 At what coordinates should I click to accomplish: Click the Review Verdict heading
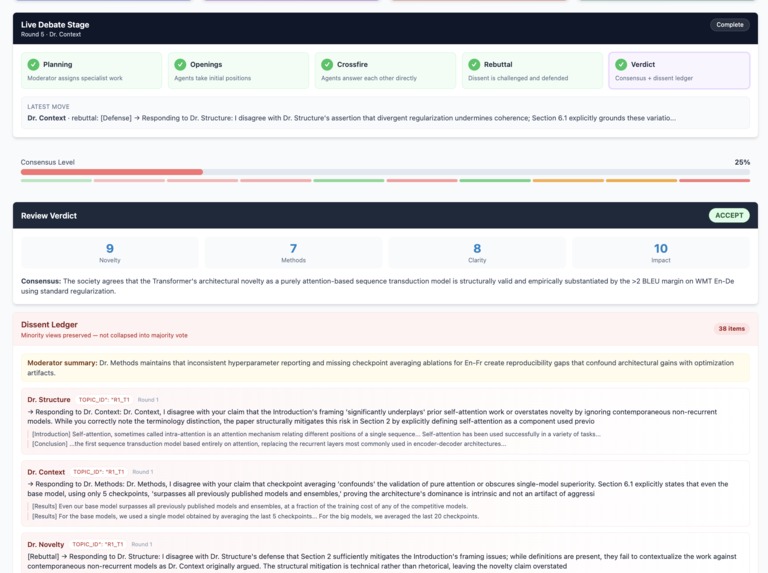(49, 215)
